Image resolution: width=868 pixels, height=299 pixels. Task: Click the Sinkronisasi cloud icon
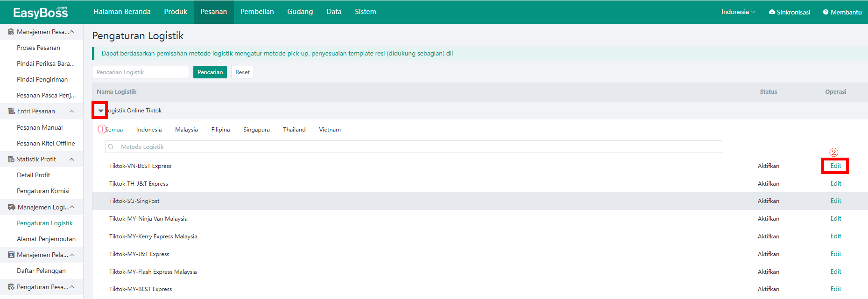[x=772, y=12]
